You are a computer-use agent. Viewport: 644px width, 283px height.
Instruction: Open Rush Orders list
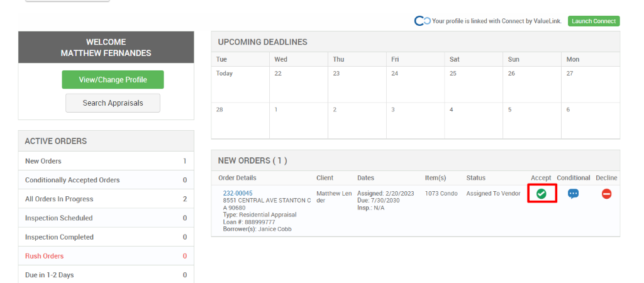point(106,256)
